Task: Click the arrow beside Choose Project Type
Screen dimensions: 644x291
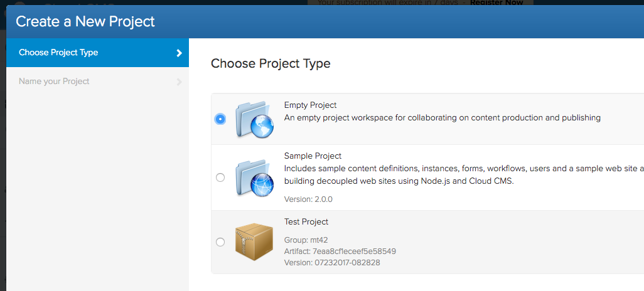Action: (179, 53)
